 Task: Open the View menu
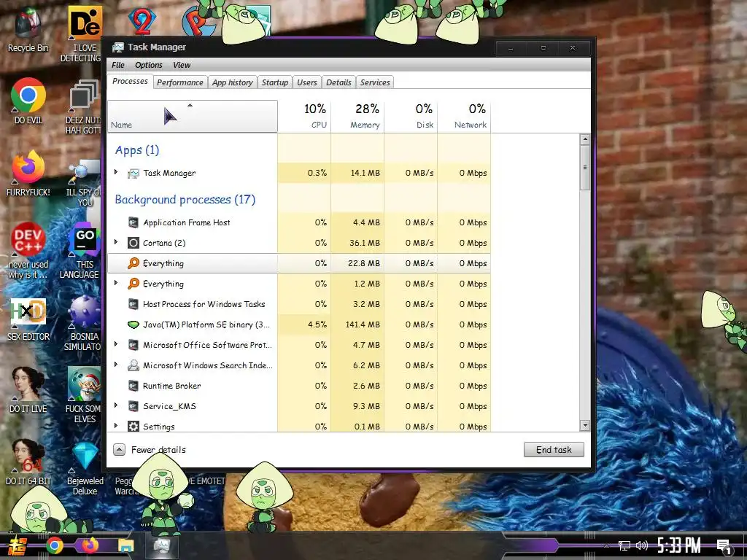tap(182, 65)
